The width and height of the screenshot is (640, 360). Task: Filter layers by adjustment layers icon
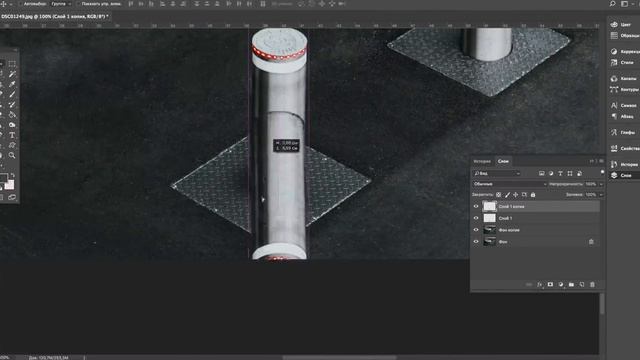pos(551,173)
